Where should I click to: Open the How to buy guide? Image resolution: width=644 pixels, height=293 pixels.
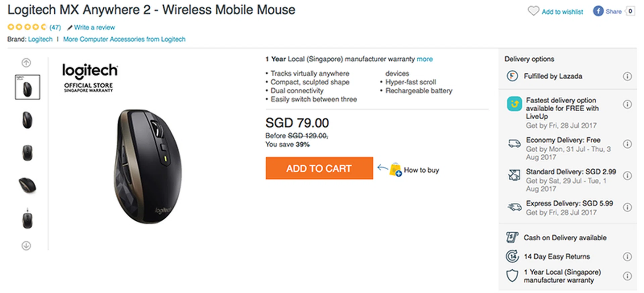421,170
